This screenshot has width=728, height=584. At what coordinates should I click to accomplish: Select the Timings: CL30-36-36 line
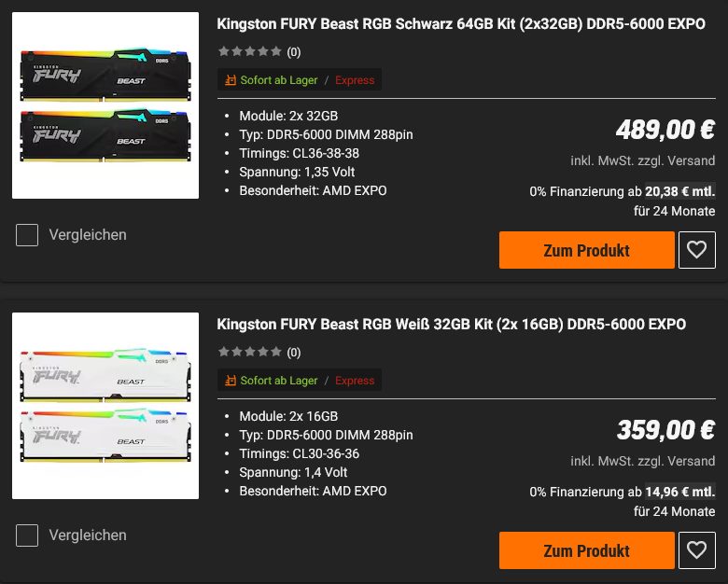tap(299, 453)
